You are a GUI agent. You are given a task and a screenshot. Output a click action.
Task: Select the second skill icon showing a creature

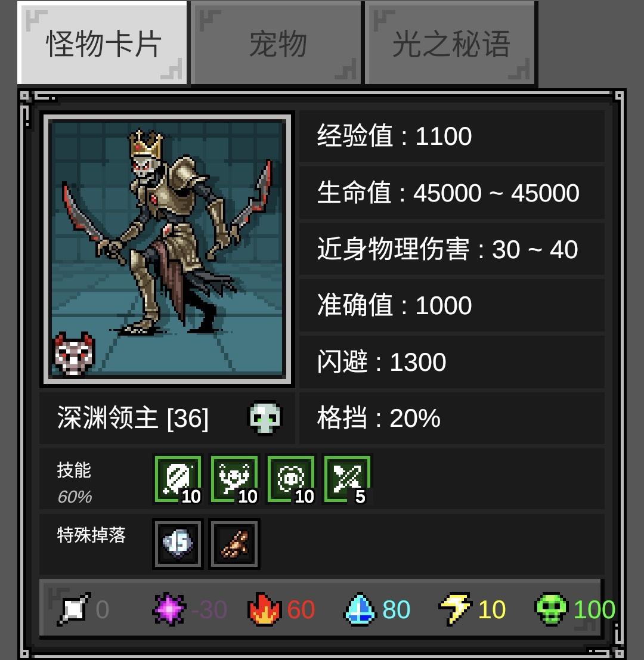point(234,479)
